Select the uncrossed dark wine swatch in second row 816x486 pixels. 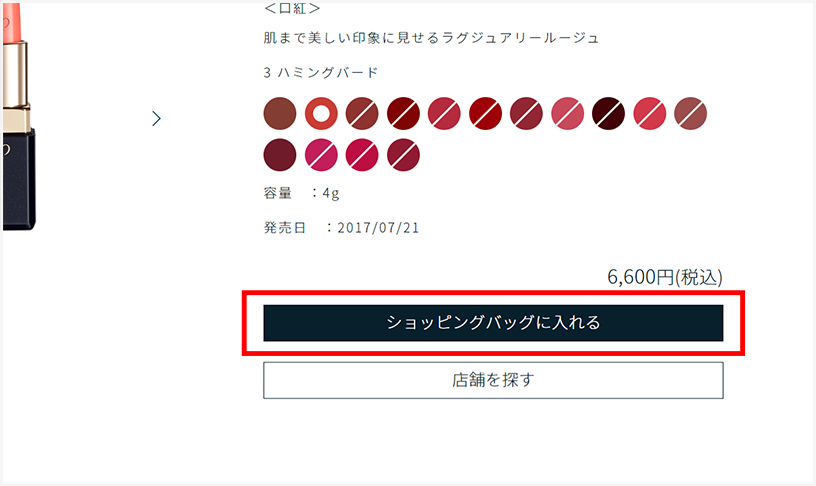click(x=280, y=155)
